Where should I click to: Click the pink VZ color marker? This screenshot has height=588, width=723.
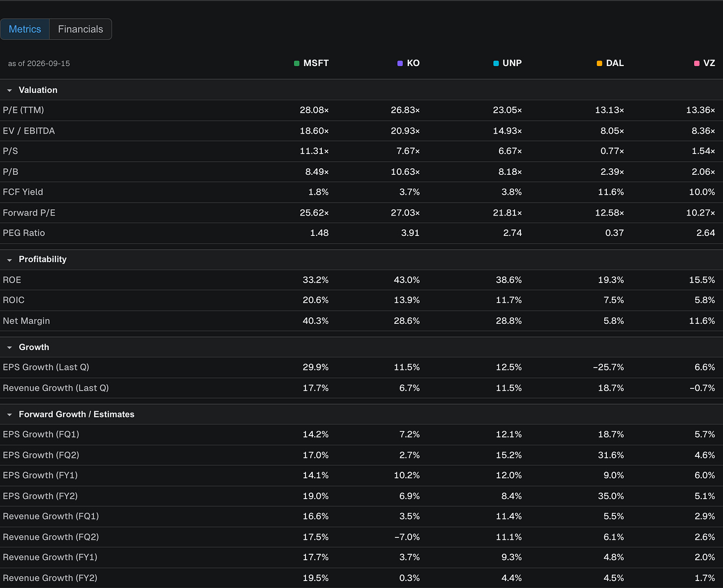(697, 64)
